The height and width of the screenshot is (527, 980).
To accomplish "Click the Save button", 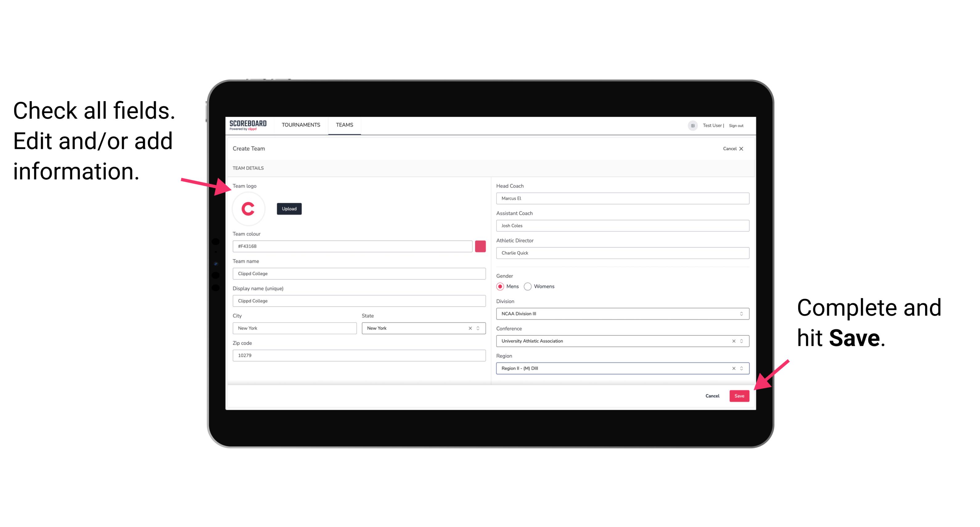I will coord(739,394).
